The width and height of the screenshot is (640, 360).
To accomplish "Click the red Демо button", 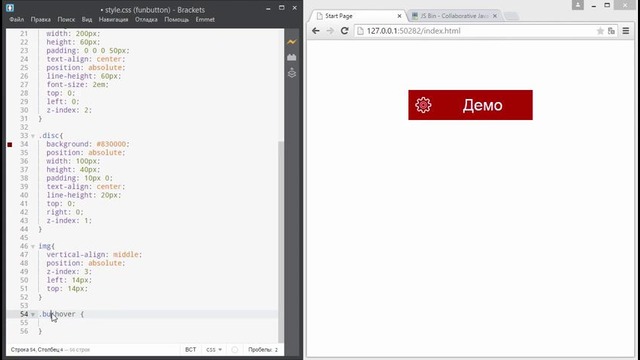I will [x=470, y=105].
